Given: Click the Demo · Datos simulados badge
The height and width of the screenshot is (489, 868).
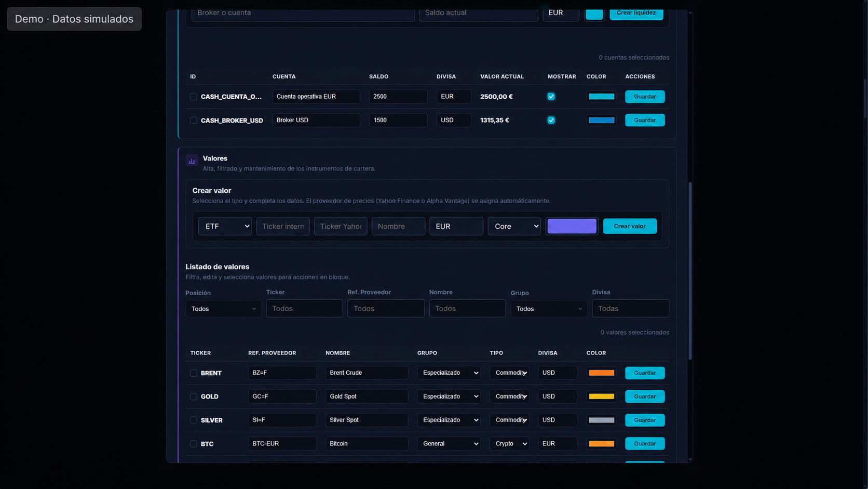Looking at the screenshot, I should coord(74,19).
